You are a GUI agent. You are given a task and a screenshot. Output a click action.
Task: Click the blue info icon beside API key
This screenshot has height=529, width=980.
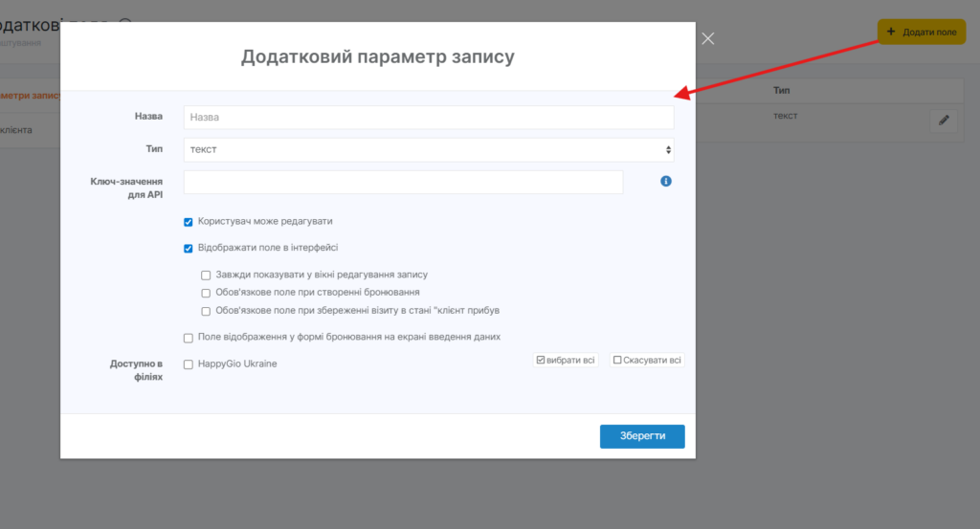click(666, 181)
